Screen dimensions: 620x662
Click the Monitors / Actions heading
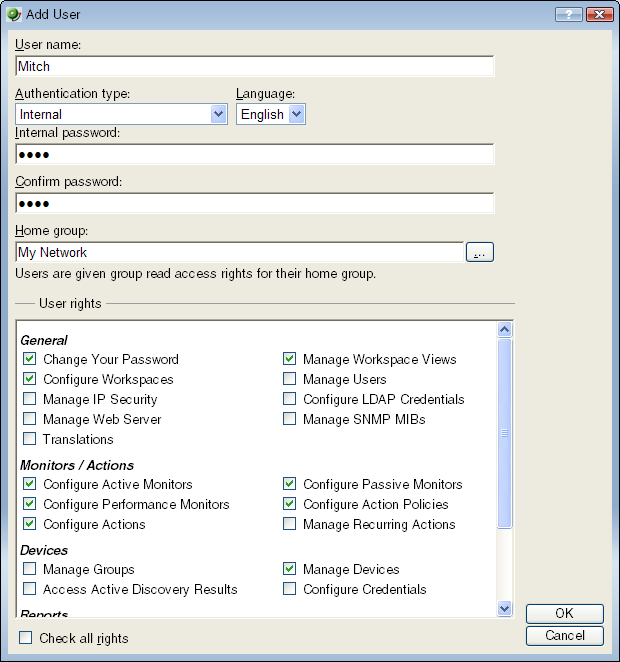77,465
